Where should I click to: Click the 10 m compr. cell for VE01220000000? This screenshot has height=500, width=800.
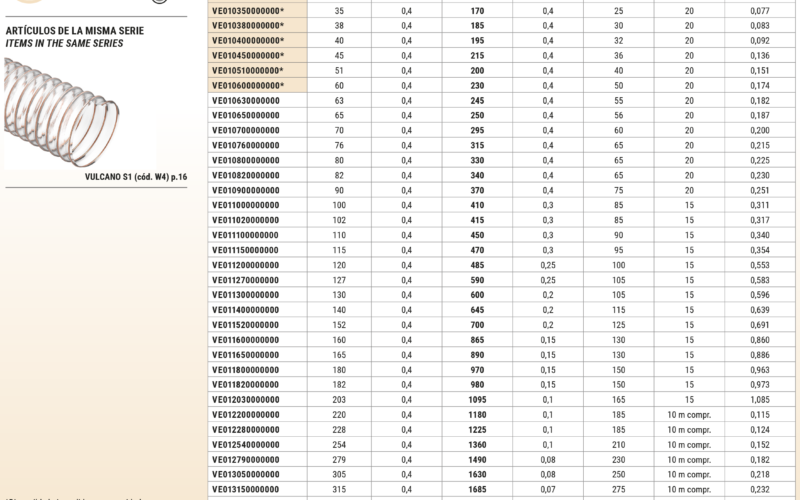689,415
